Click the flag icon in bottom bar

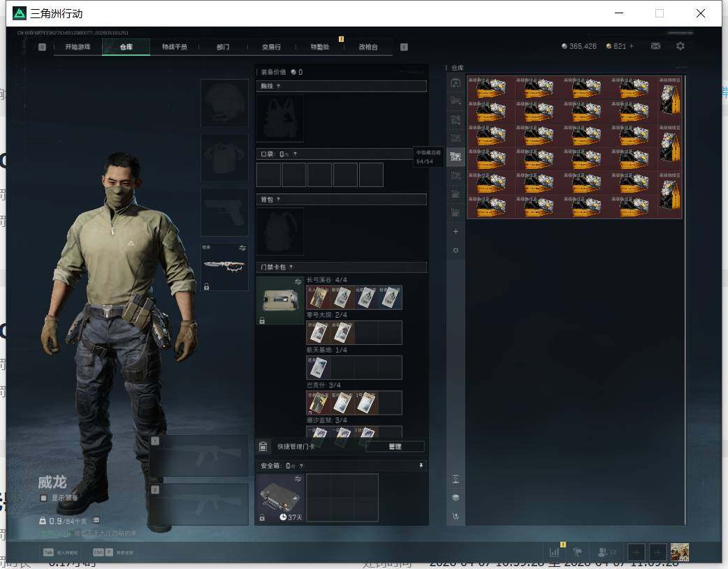pos(578,552)
